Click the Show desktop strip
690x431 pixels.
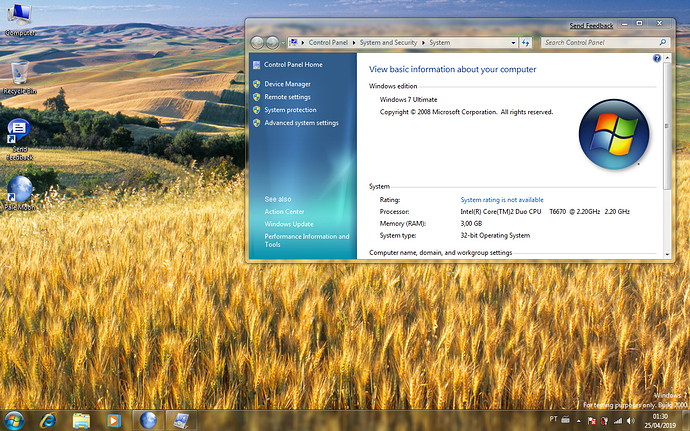(686, 421)
